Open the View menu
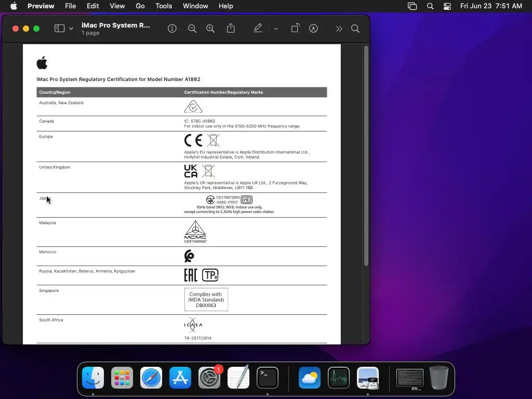The image size is (532, 399). tap(117, 6)
